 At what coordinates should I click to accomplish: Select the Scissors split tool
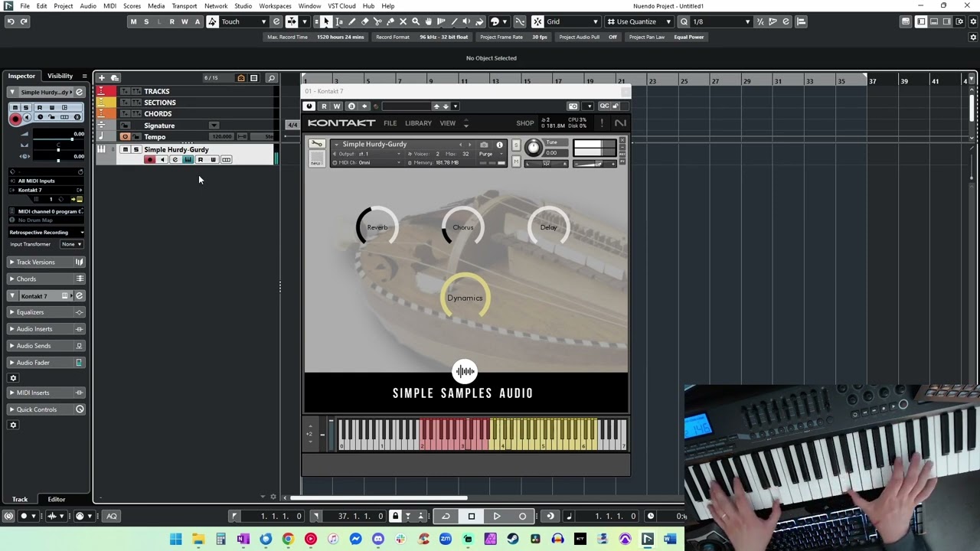(377, 21)
